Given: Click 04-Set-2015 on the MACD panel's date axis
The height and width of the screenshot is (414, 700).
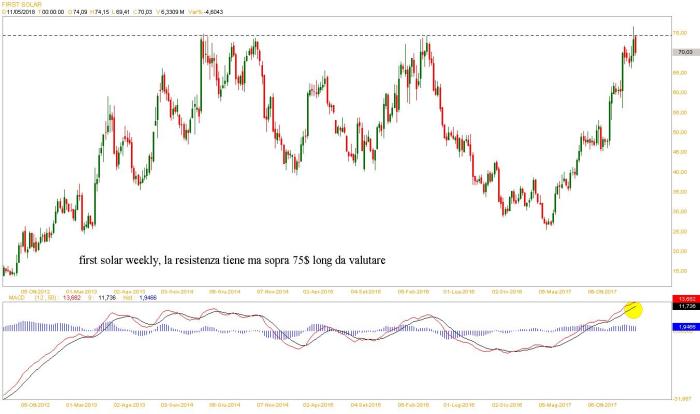Looking at the screenshot, I should pyautogui.click(x=366, y=405).
